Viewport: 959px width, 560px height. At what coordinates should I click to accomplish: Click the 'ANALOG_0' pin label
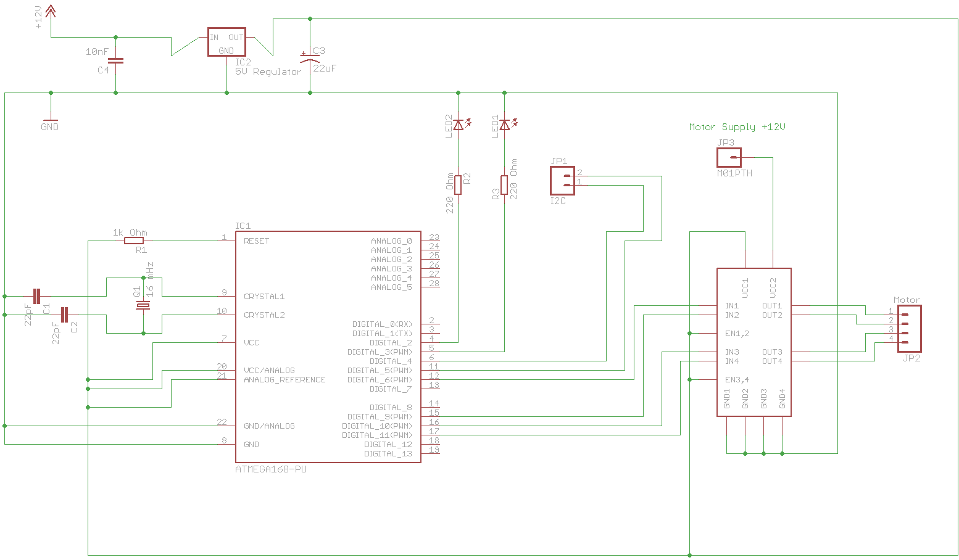click(391, 241)
